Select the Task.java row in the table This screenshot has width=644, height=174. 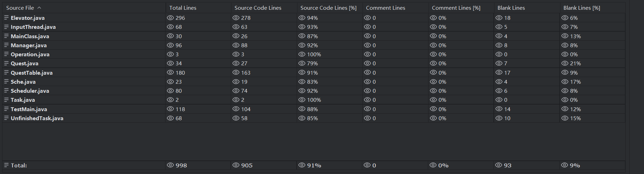point(23,100)
